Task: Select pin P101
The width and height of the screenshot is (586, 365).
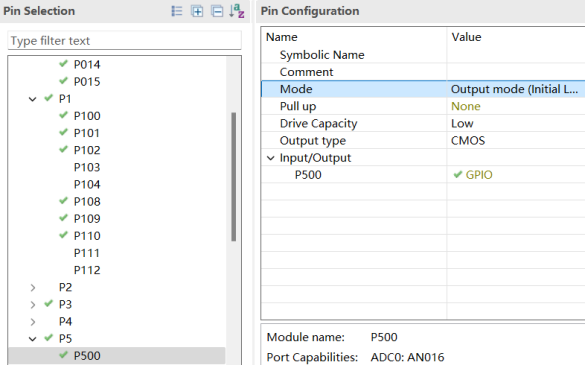Action: click(87, 133)
